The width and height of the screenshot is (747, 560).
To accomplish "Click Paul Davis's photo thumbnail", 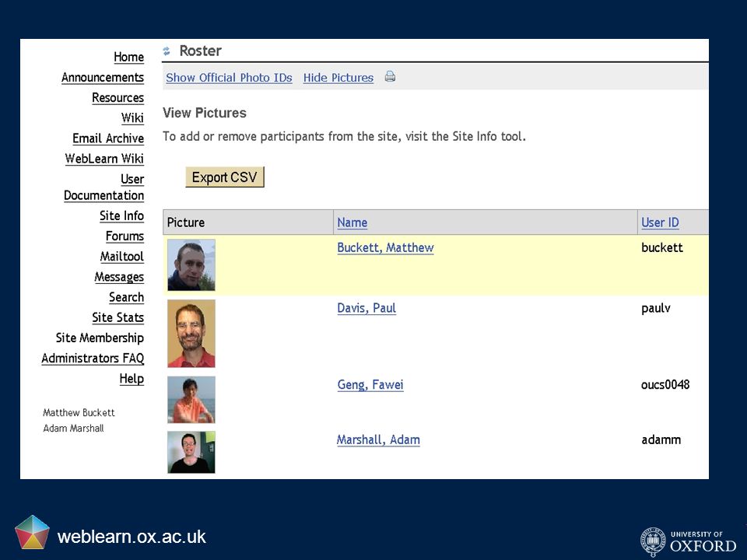I will click(191, 334).
